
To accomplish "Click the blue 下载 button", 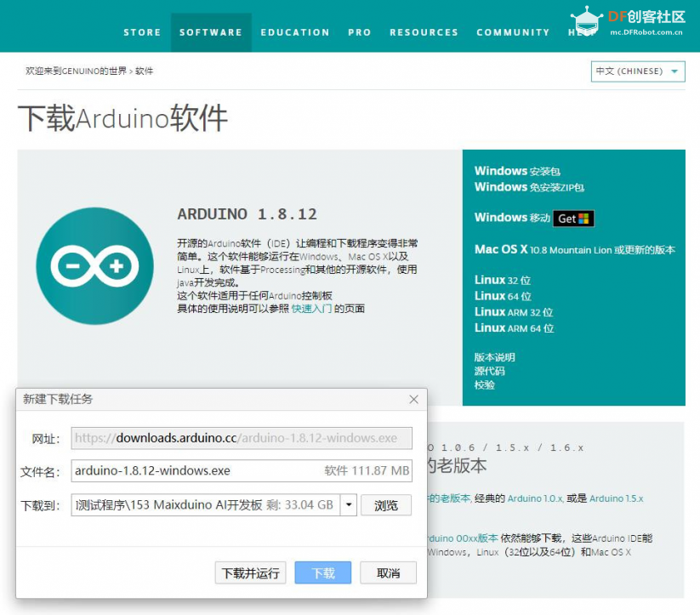I will tap(322, 572).
